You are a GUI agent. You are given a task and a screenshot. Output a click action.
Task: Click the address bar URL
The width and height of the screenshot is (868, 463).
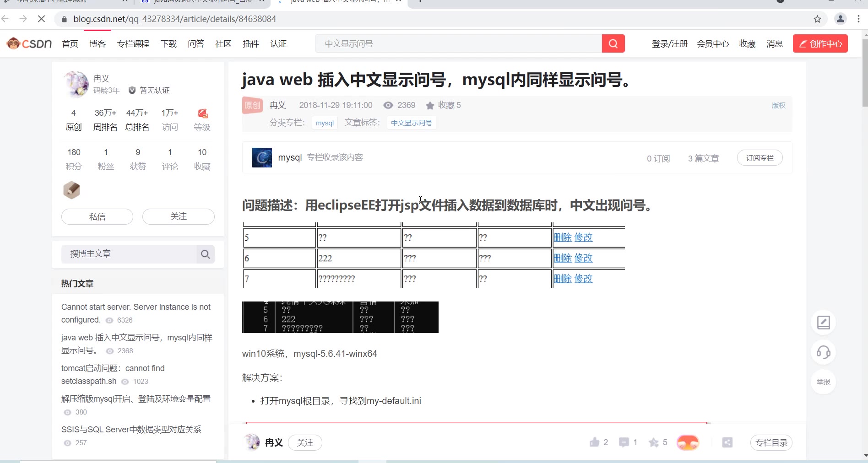[175, 19]
